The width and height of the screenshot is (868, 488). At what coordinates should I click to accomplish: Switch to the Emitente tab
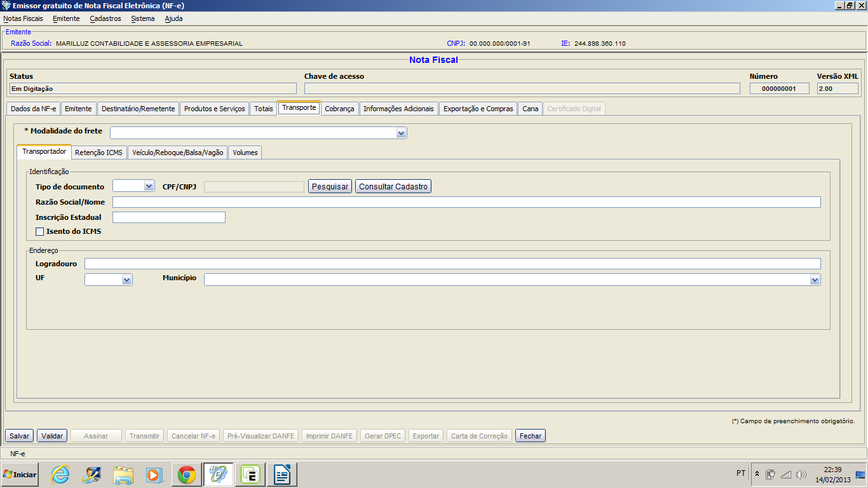pos(79,109)
